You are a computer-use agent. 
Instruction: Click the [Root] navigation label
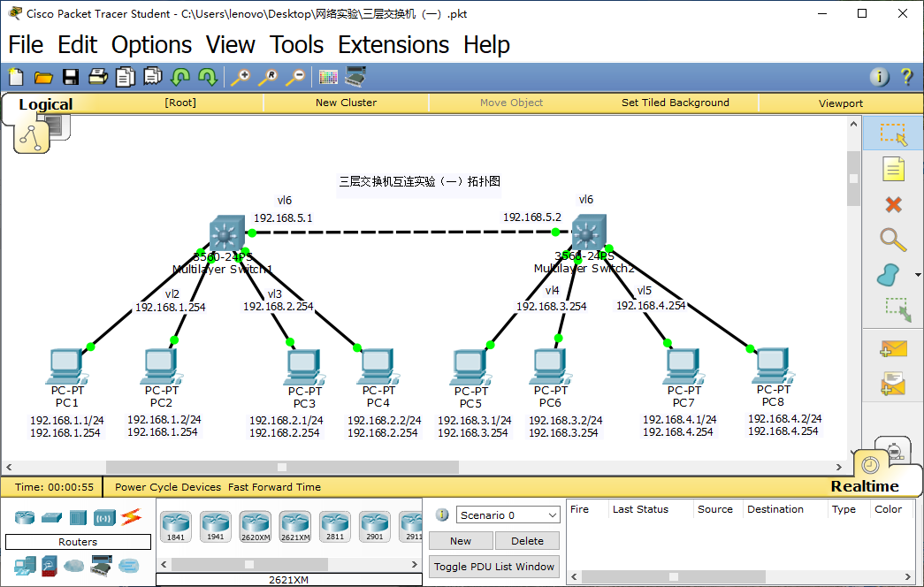(x=180, y=103)
